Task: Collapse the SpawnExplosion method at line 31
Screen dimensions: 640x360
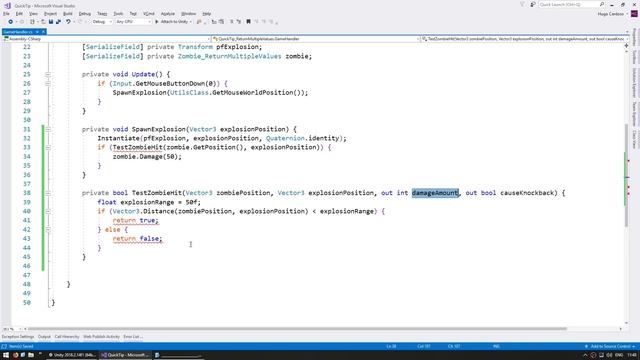Action: (48, 129)
